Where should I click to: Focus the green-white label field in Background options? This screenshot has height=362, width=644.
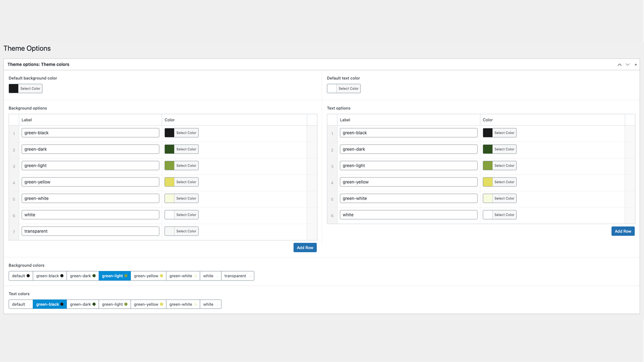pyautogui.click(x=90, y=198)
